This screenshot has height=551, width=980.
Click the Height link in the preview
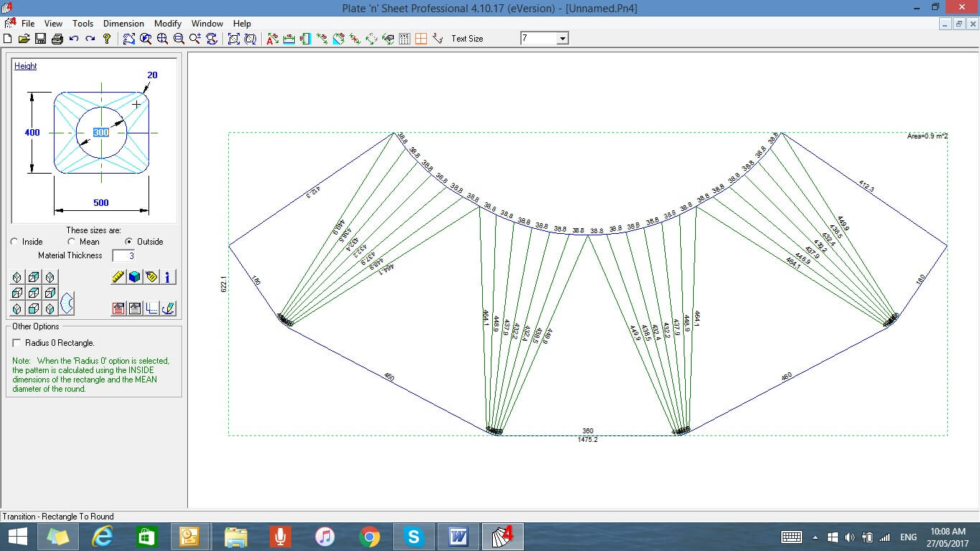(26, 66)
